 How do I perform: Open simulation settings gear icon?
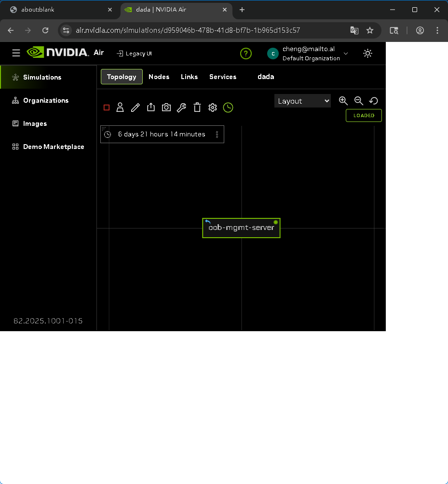point(213,108)
